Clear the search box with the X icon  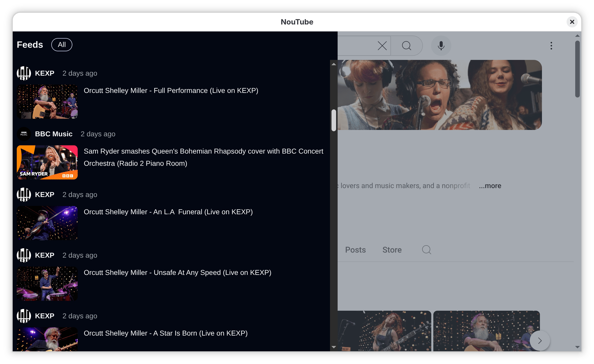(x=382, y=46)
